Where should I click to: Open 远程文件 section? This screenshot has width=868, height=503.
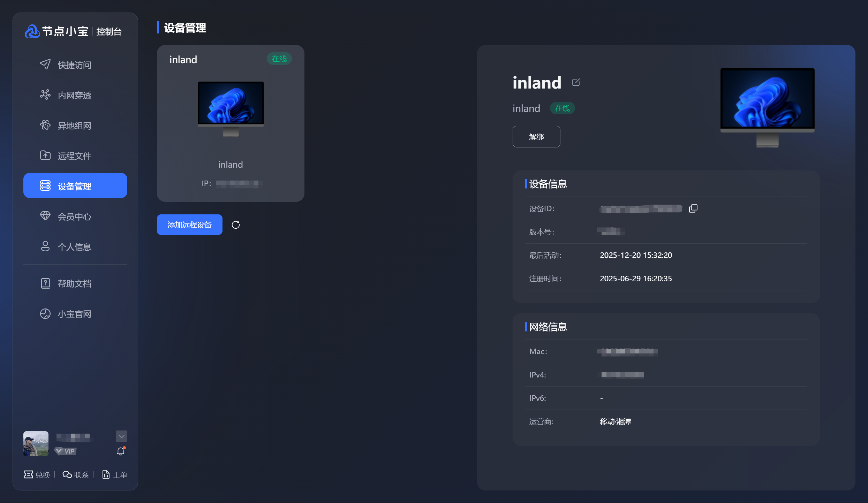coord(75,156)
